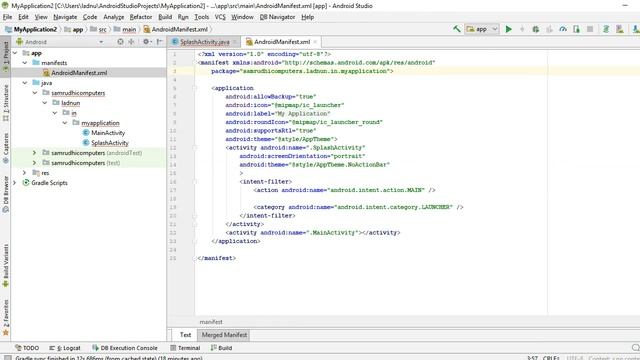Collapse the app module node
The image size is (640, 360).
(15, 53)
